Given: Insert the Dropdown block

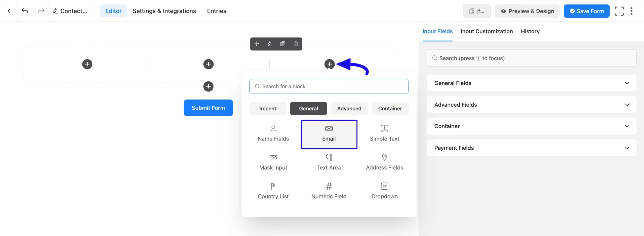Looking at the screenshot, I should [385, 192].
